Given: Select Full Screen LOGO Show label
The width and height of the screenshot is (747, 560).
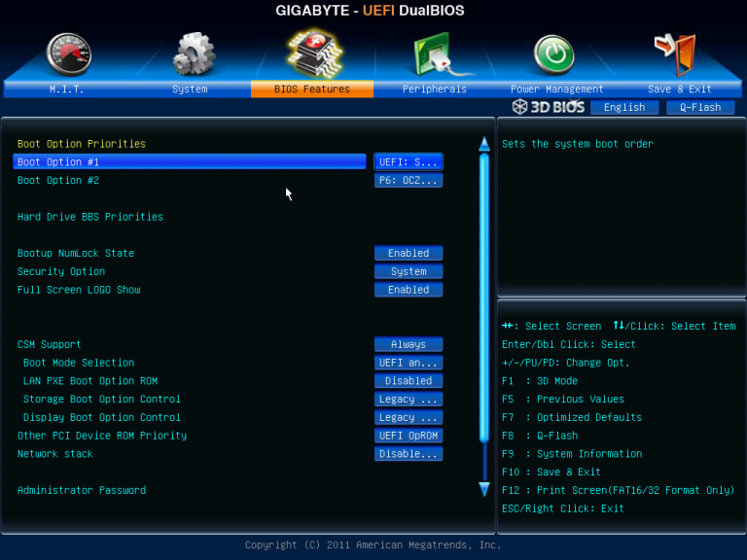Looking at the screenshot, I should pyautogui.click(x=79, y=290).
